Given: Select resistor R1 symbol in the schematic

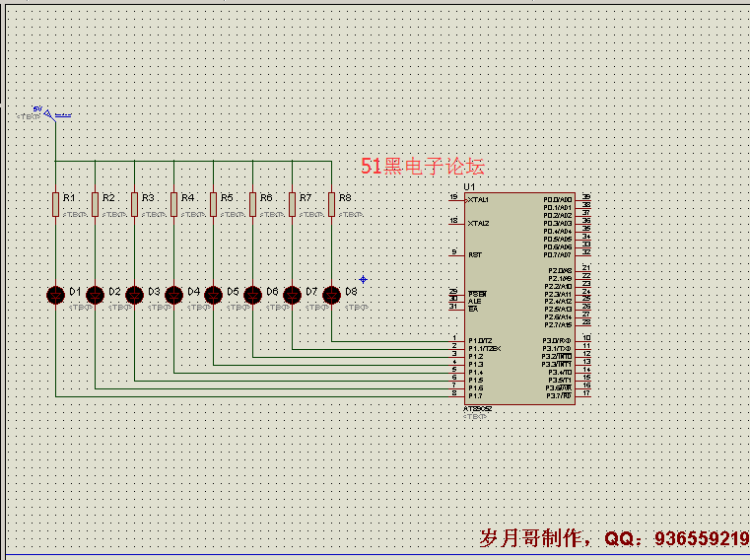Looking at the screenshot, I should coord(55,204).
